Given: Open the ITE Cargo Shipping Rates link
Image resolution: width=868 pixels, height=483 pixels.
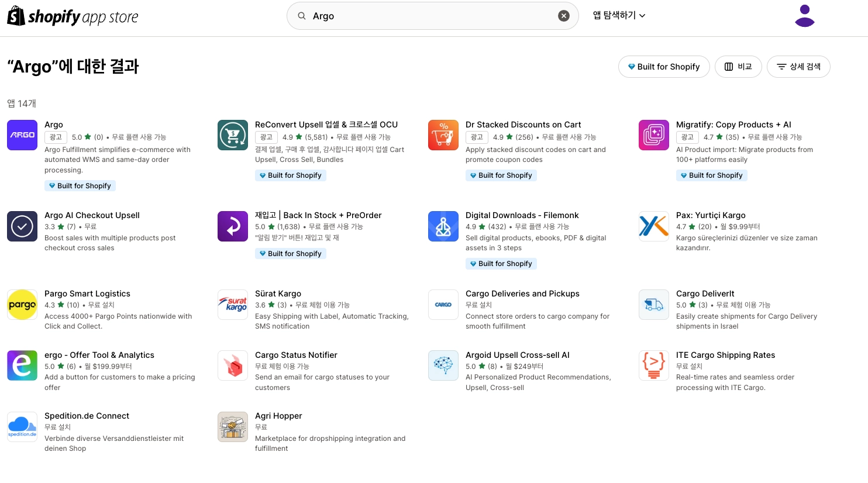Looking at the screenshot, I should pos(725,355).
